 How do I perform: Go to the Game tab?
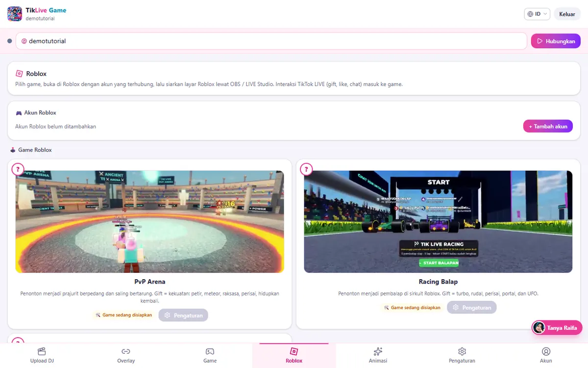click(210, 356)
